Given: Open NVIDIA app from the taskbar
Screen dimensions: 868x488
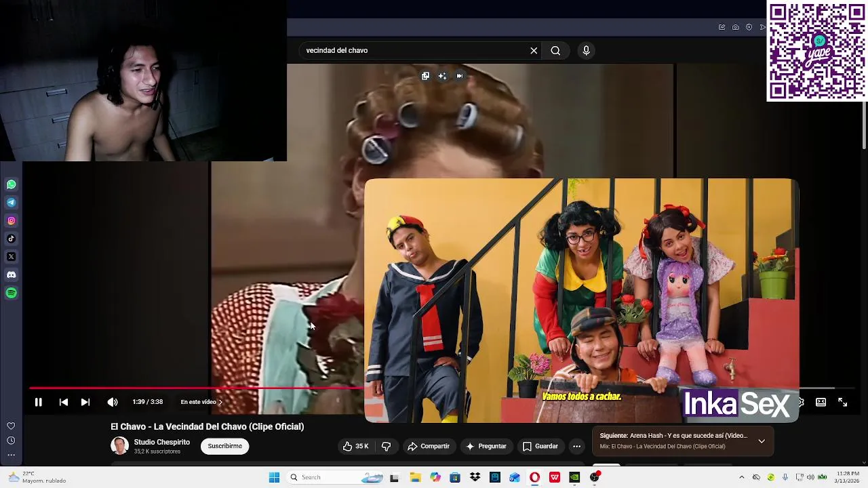Looking at the screenshot, I should (574, 477).
